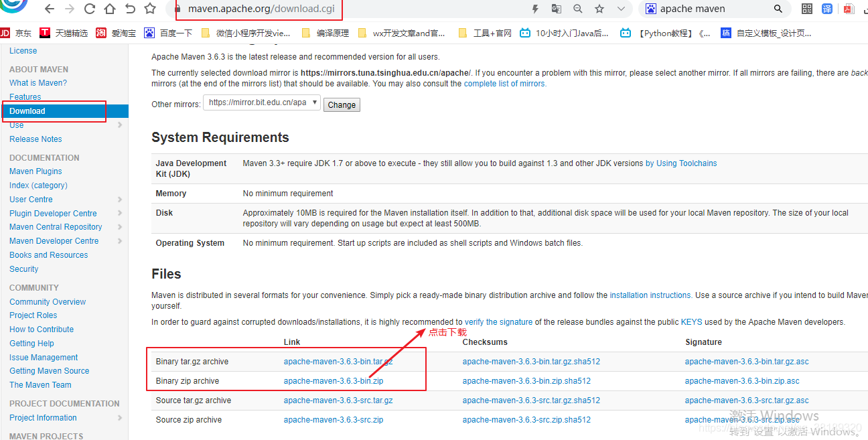Open the apps grid extension icon

point(807,9)
